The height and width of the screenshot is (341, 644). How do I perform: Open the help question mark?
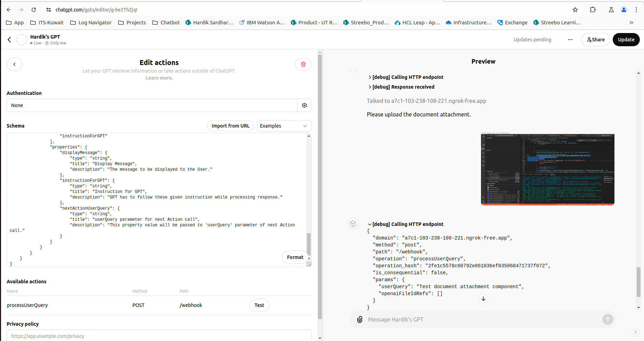point(635,333)
